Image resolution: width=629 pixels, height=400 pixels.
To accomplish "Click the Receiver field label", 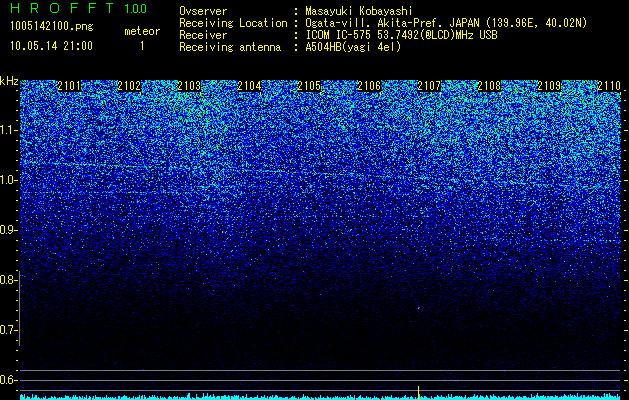I will 203,35.
